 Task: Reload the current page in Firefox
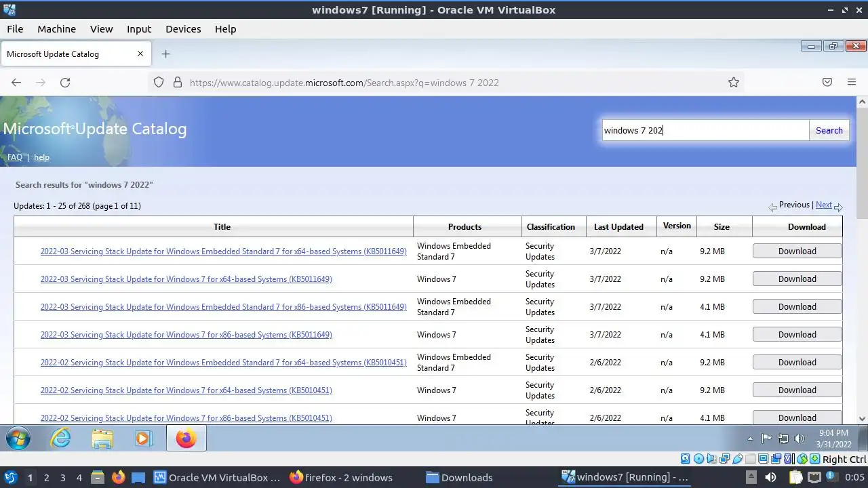pyautogui.click(x=65, y=83)
